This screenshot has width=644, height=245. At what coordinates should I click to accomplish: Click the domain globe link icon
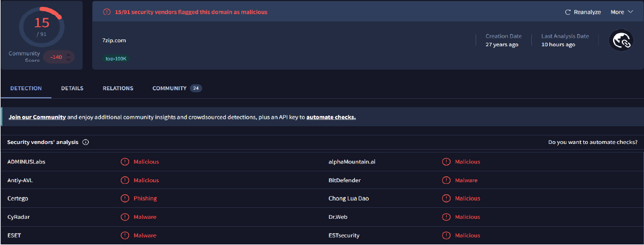click(x=621, y=40)
